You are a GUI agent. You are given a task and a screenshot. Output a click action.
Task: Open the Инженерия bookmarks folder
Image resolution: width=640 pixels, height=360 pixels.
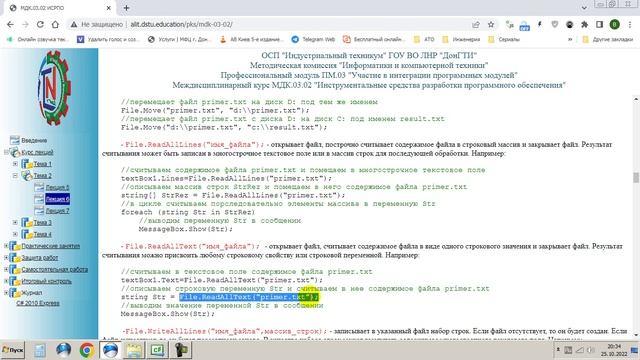[x=462, y=39]
